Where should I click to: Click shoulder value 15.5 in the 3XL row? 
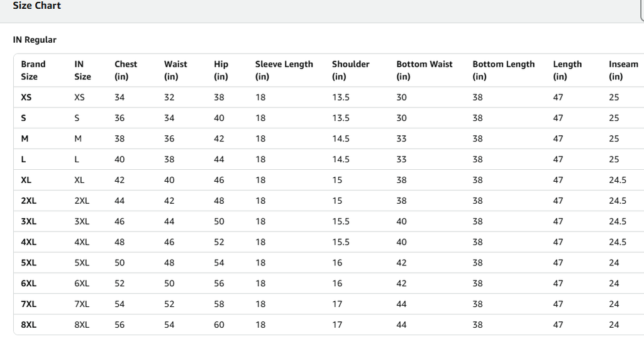[341, 221]
